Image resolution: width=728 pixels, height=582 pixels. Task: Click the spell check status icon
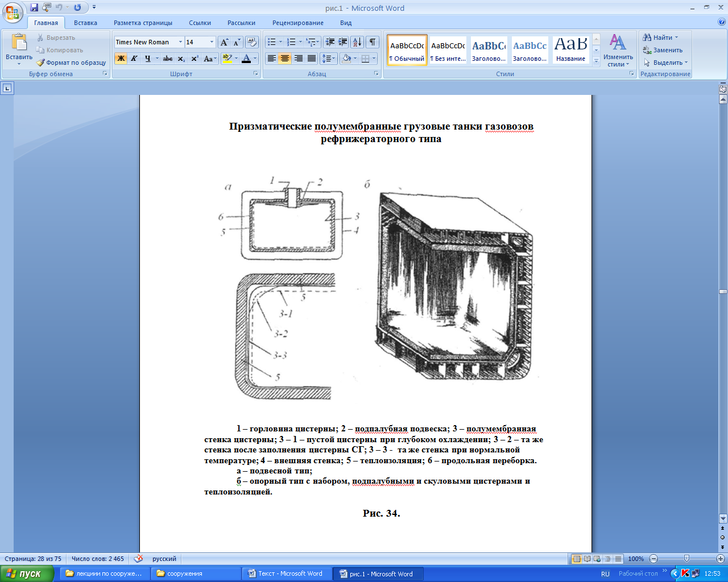click(x=138, y=559)
